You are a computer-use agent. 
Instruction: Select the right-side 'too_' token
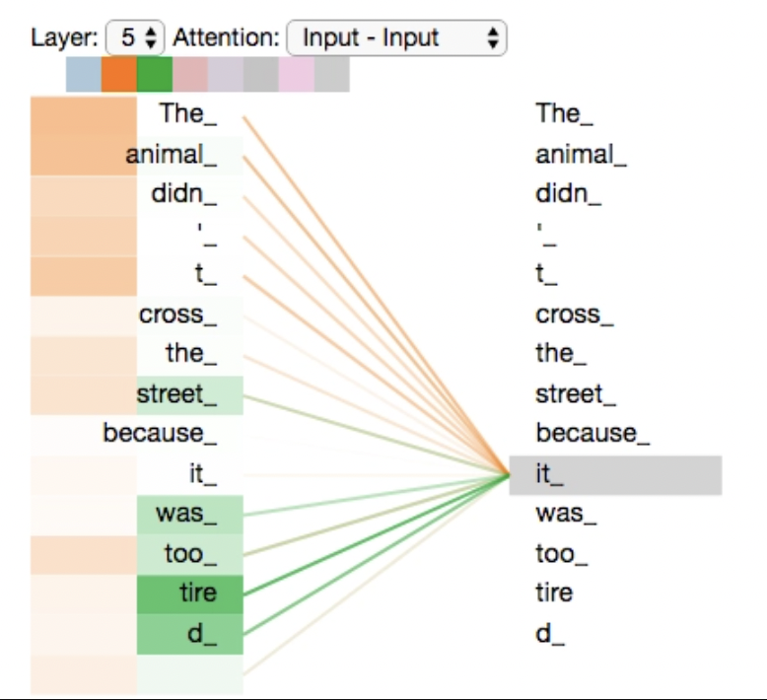click(x=562, y=554)
